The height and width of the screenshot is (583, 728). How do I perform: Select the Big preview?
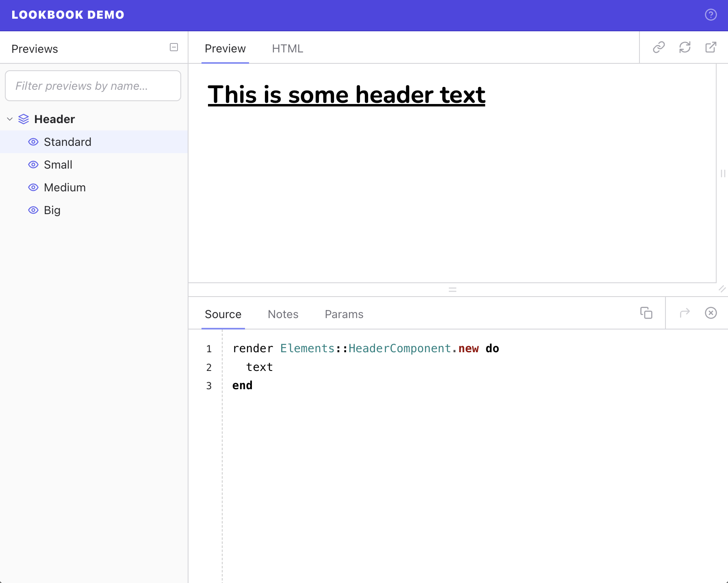(94, 210)
